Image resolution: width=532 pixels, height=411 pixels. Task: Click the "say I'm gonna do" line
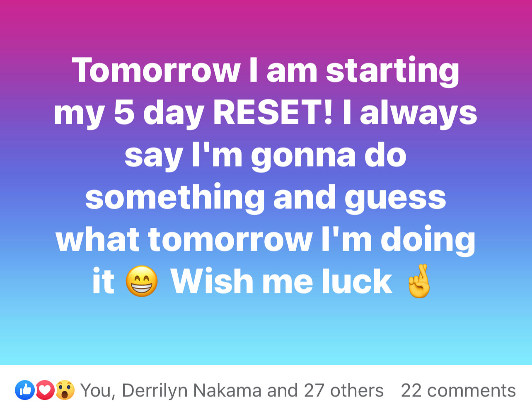point(266,155)
